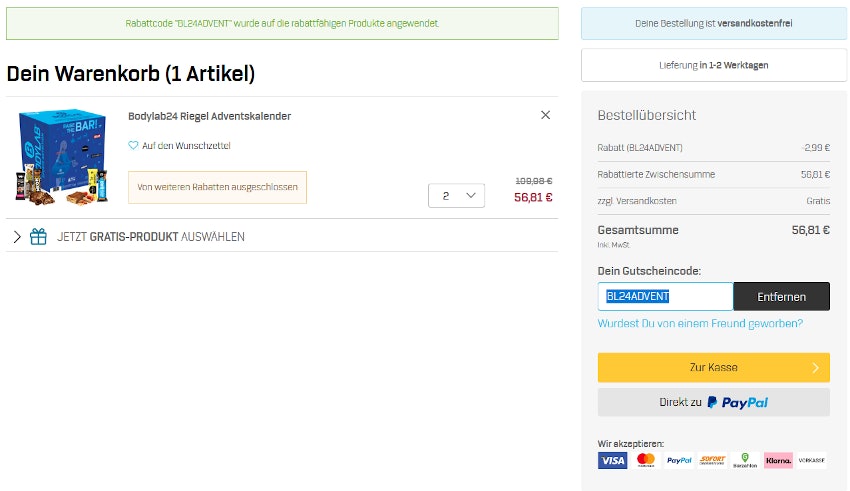Viewport: 850px width, 491px height.
Task: Click the Barzahlen payment icon
Action: pyautogui.click(x=745, y=461)
